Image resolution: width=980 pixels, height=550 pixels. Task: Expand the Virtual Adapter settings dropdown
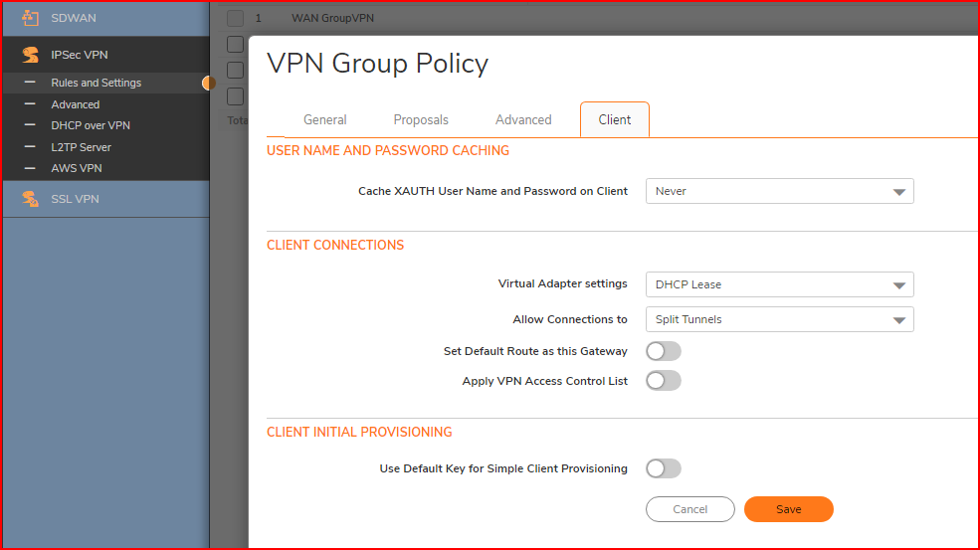[779, 284]
